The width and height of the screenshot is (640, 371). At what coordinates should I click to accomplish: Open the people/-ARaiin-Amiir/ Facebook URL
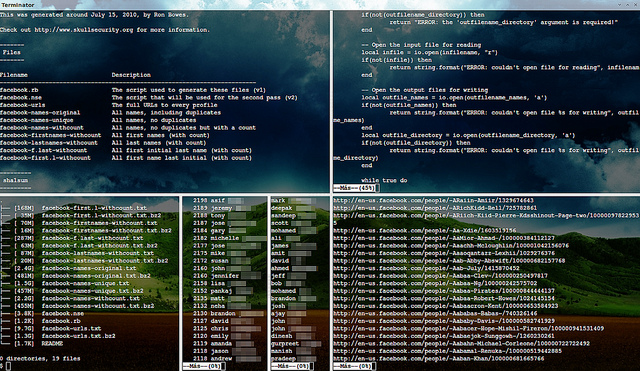click(433, 201)
